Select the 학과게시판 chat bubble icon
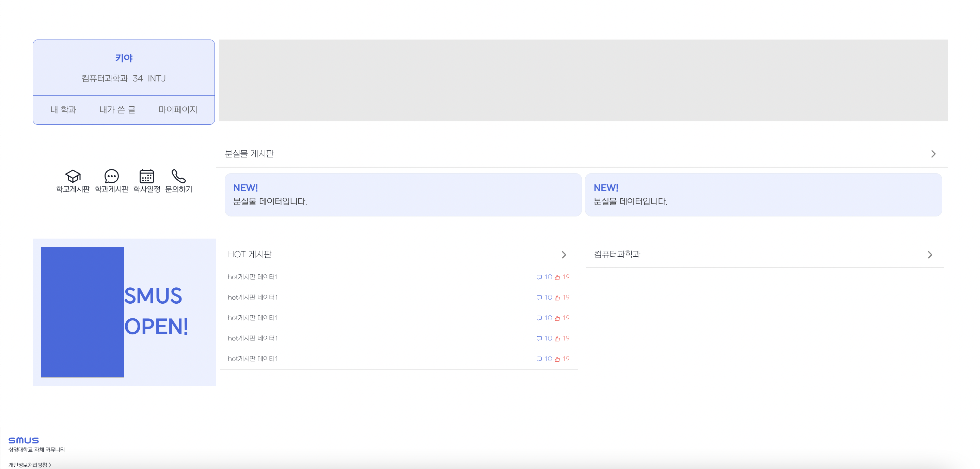 (x=111, y=176)
